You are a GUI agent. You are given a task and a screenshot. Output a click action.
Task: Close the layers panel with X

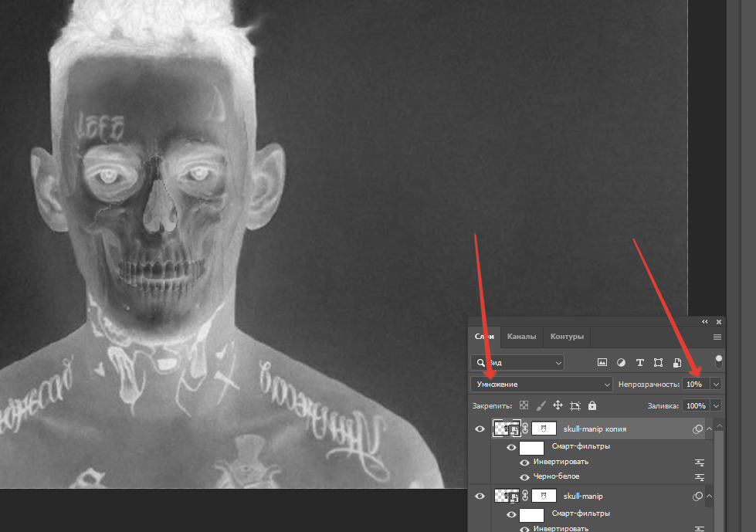(x=718, y=321)
